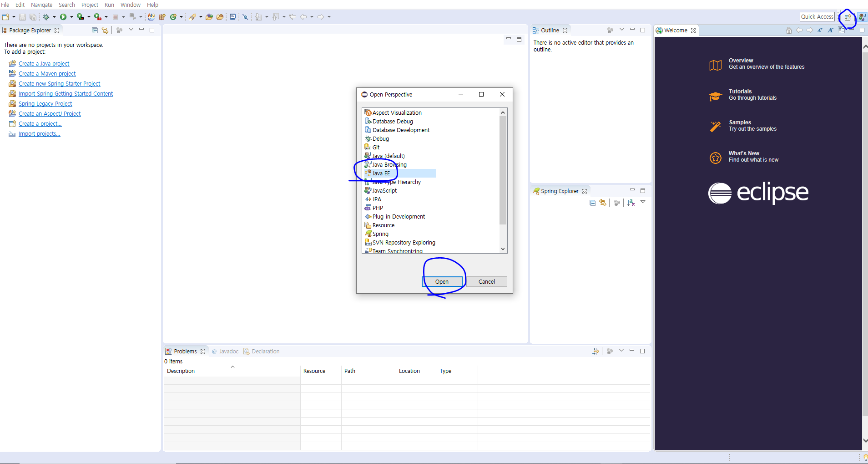Open the Window menu

point(130,5)
